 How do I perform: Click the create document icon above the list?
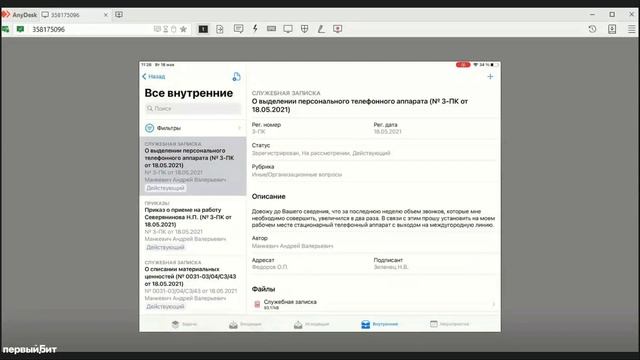tap(236, 76)
